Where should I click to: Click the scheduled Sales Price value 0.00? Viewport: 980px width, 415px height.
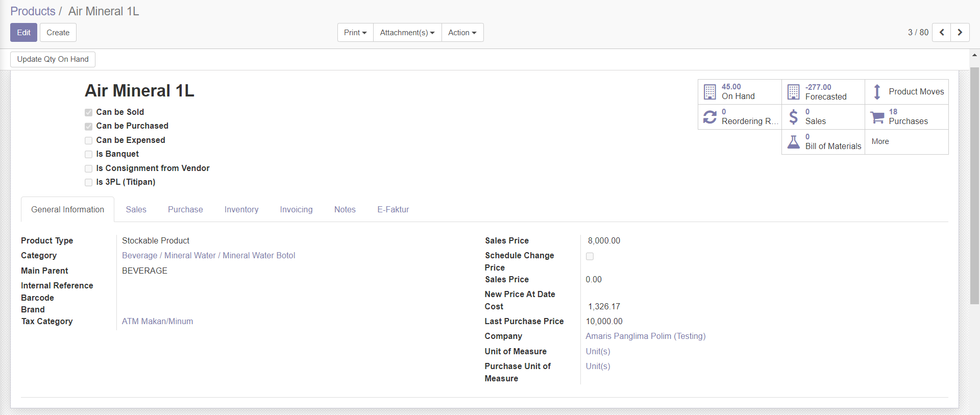594,279
